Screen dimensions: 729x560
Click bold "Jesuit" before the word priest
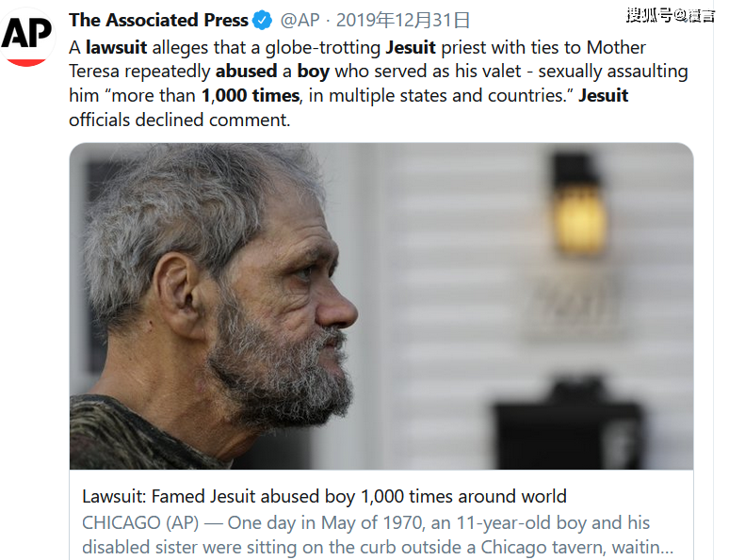[x=411, y=46]
